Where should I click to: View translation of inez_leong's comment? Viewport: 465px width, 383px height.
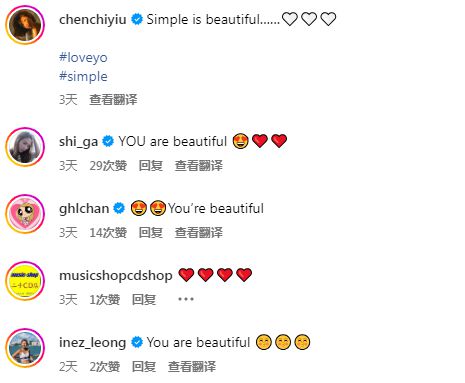tap(192, 367)
